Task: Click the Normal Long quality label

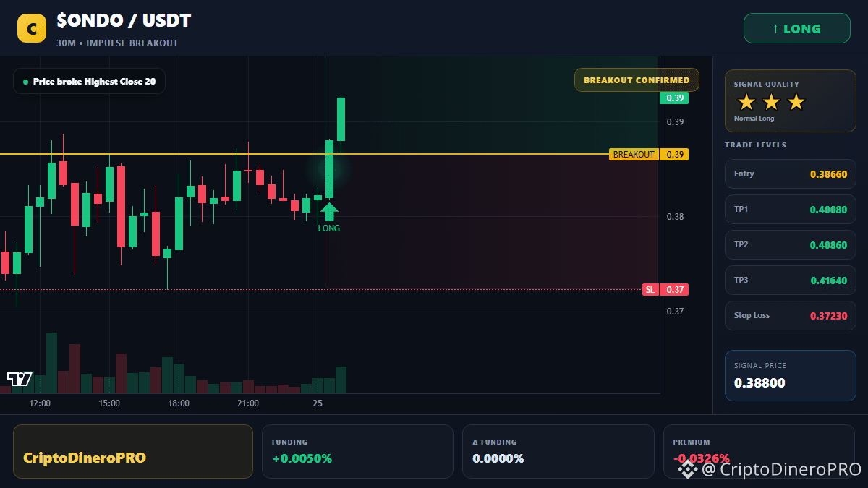Action: (x=754, y=119)
